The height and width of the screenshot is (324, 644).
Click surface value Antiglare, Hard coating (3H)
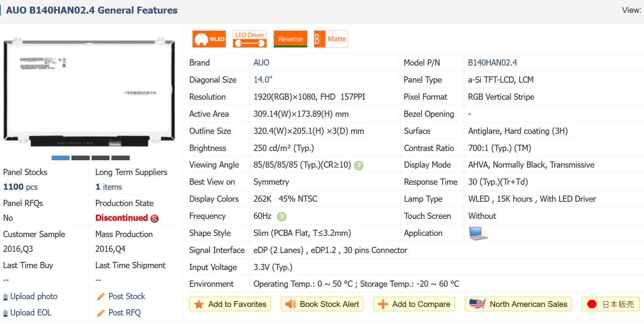pos(518,131)
